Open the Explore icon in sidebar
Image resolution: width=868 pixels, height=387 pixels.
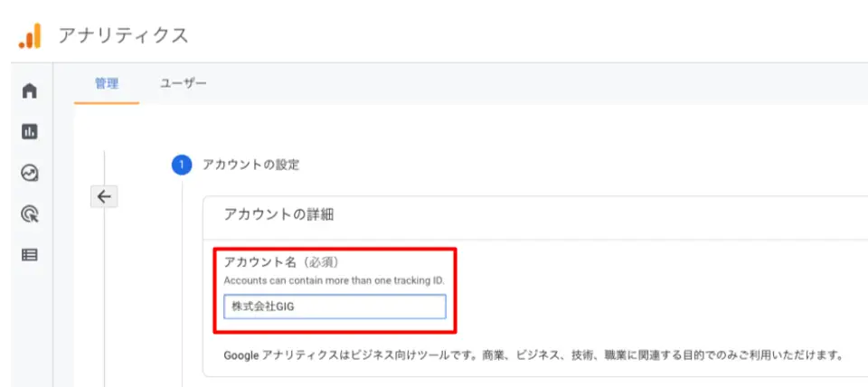(30, 173)
